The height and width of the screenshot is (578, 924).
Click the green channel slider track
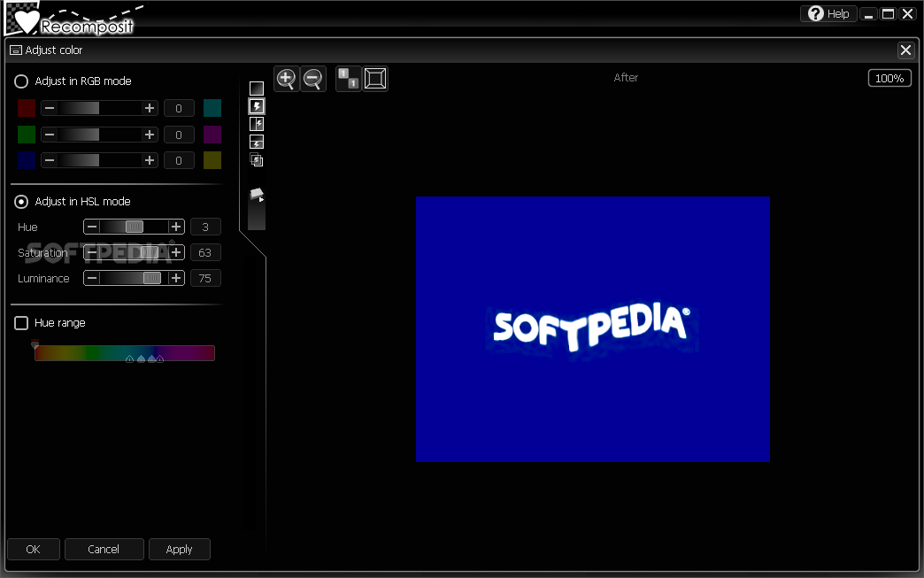click(x=100, y=135)
